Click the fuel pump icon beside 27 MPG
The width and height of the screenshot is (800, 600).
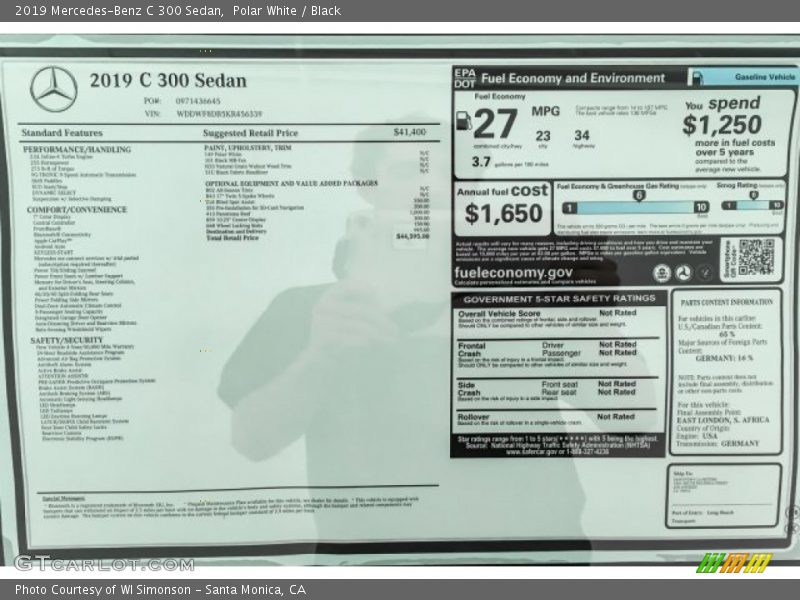463,120
